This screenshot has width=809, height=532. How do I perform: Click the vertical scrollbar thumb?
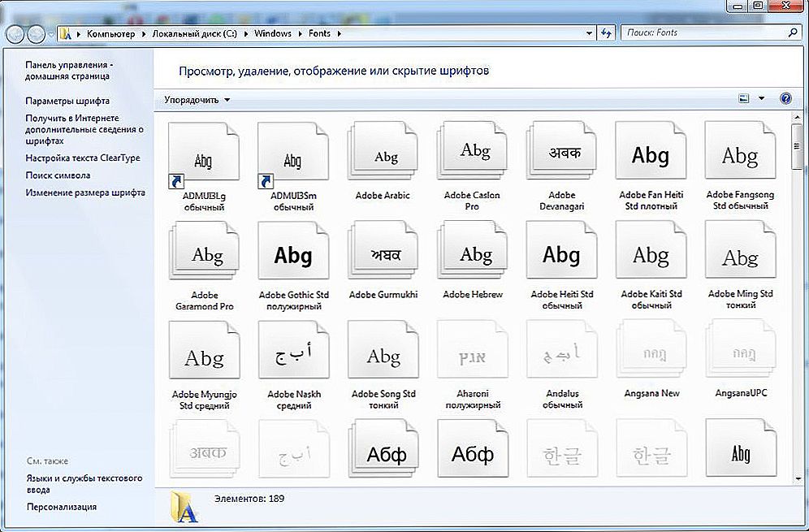[x=798, y=145]
